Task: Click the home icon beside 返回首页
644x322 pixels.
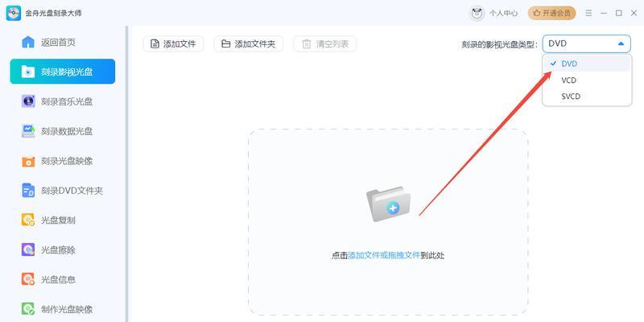Action: pyautogui.click(x=28, y=42)
